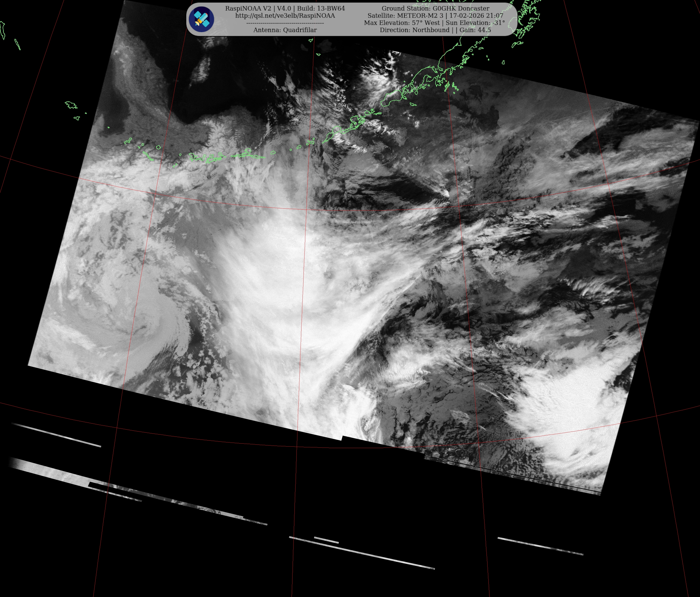
Task: Click the dashed separator line in the header
Action: point(285,23)
